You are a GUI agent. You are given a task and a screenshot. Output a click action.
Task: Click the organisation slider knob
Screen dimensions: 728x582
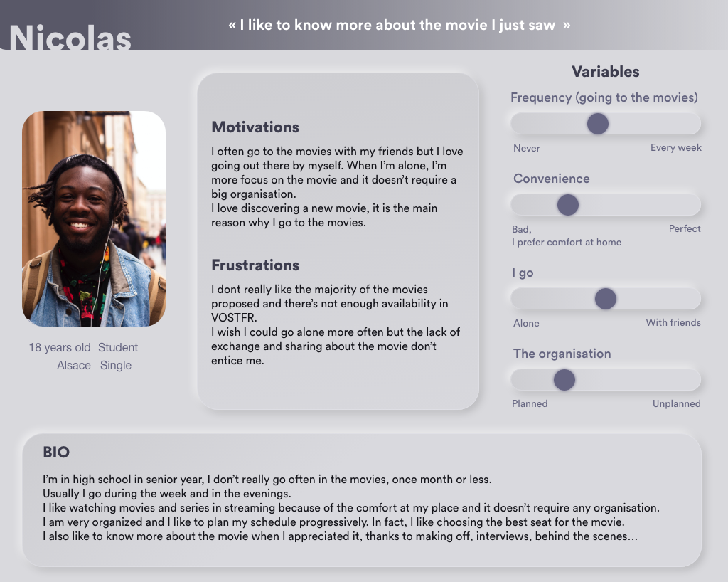tap(564, 380)
